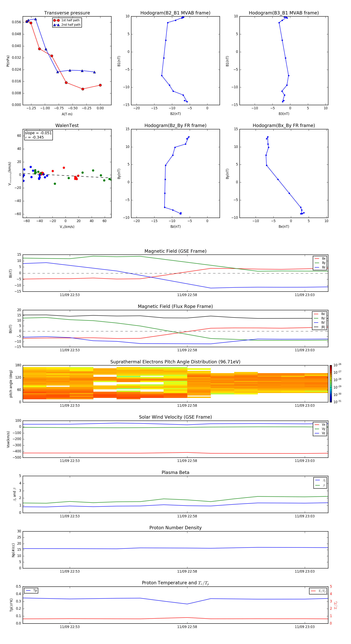Click '11/09 22:58' tick under Flux Rope plot
Screen dimensions: 351x644
[187, 350]
